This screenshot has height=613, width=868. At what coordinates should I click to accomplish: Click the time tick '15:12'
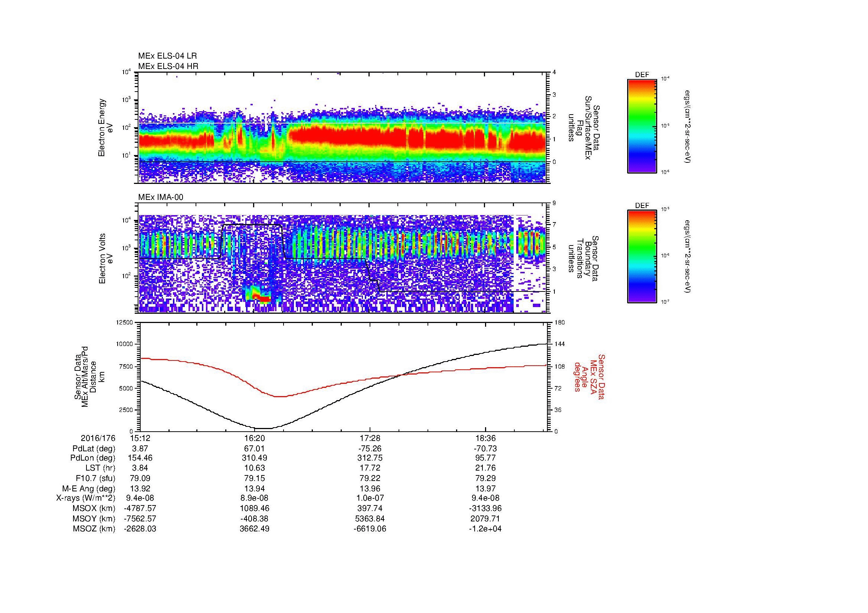click(x=140, y=438)
